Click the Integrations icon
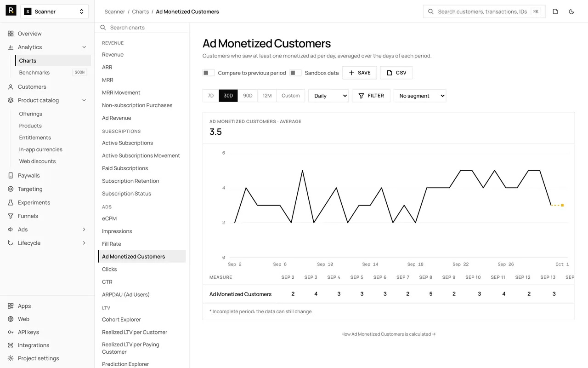Screen dimensions: 588x368 [x=11, y=345]
